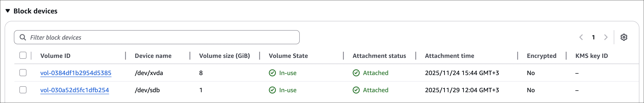The width and height of the screenshot is (644, 103).
Task: Select the vol-030a52d5fc1dfb254 row checkbox
Action: coord(23,90)
